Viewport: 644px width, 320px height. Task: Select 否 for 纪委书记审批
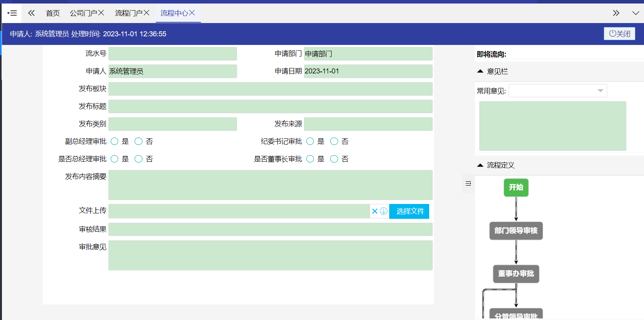click(x=334, y=141)
